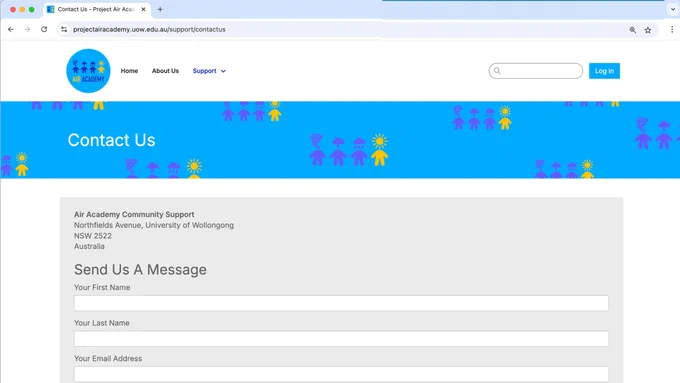Screen dimensions: 680x383
Task: Open the Chrome three-dot menu
Action: click(x=672, y=29)
